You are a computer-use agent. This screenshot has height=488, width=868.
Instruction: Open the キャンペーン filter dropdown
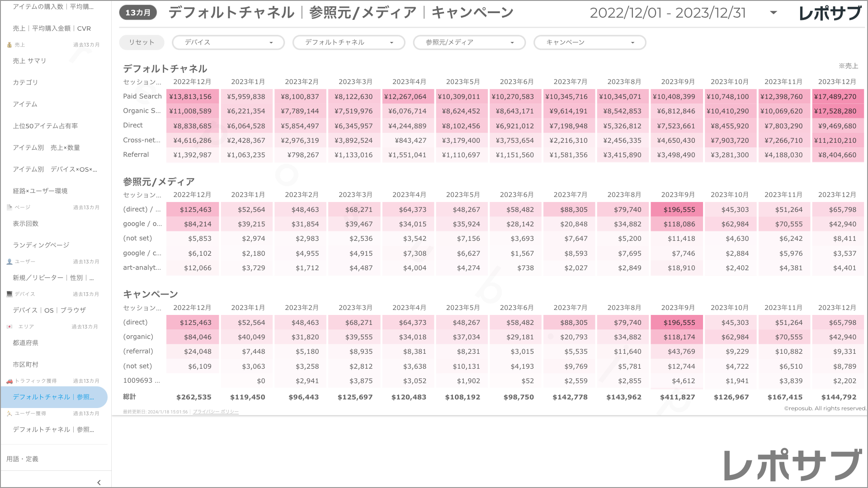tap(590, 42)
